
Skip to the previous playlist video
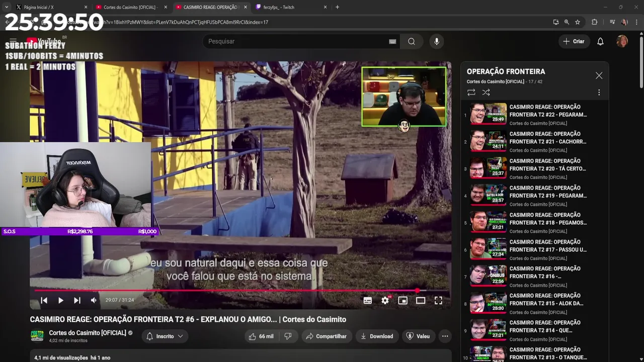[44, 300]
